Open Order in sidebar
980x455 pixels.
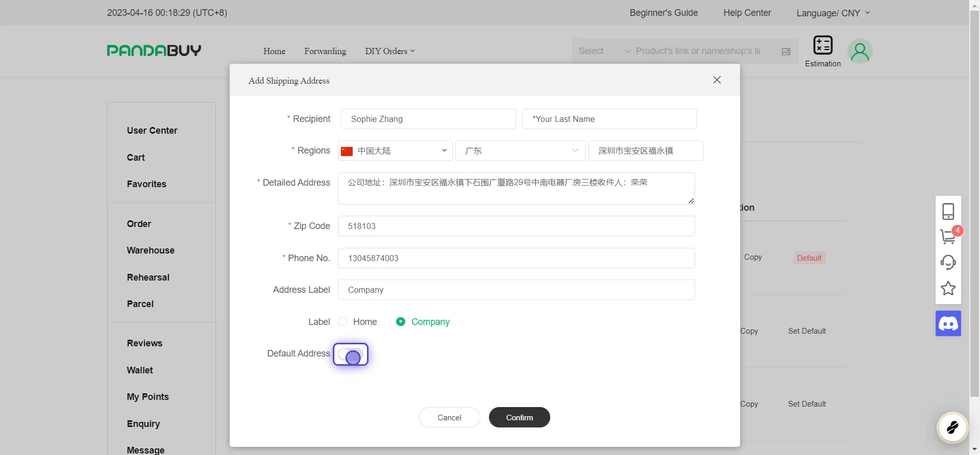click(x=139, y=224)
